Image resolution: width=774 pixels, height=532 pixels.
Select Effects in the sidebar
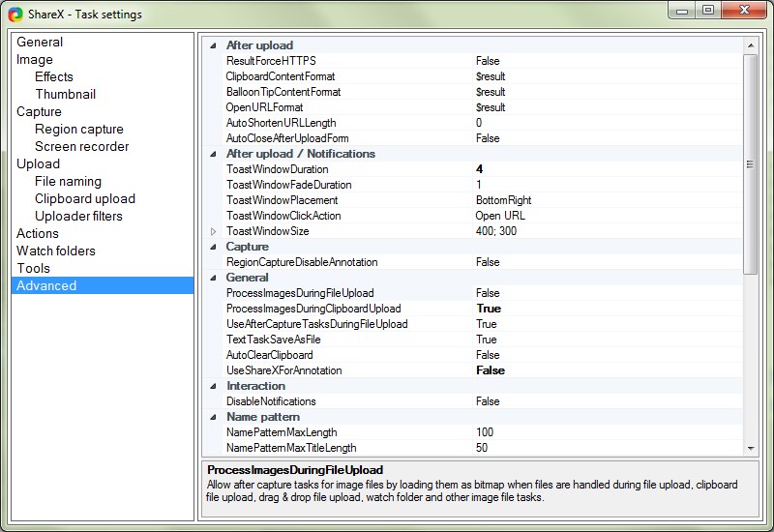(54, 77)
